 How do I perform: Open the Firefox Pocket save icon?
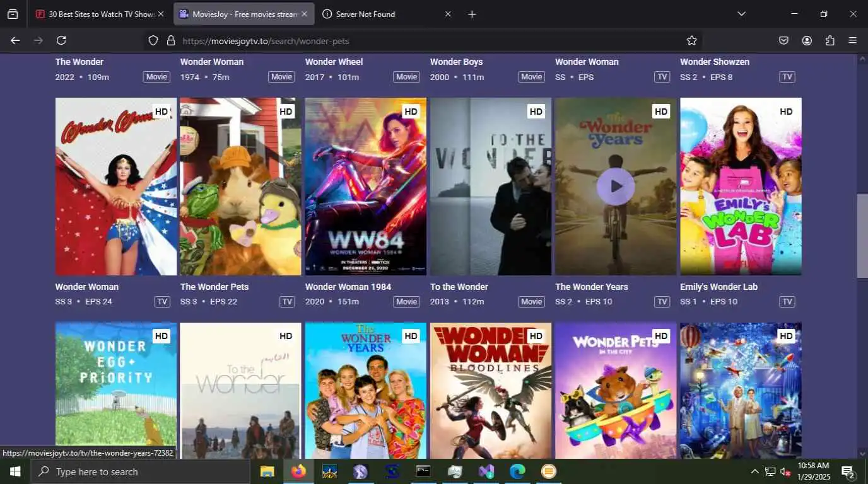(x=783, y=40)
